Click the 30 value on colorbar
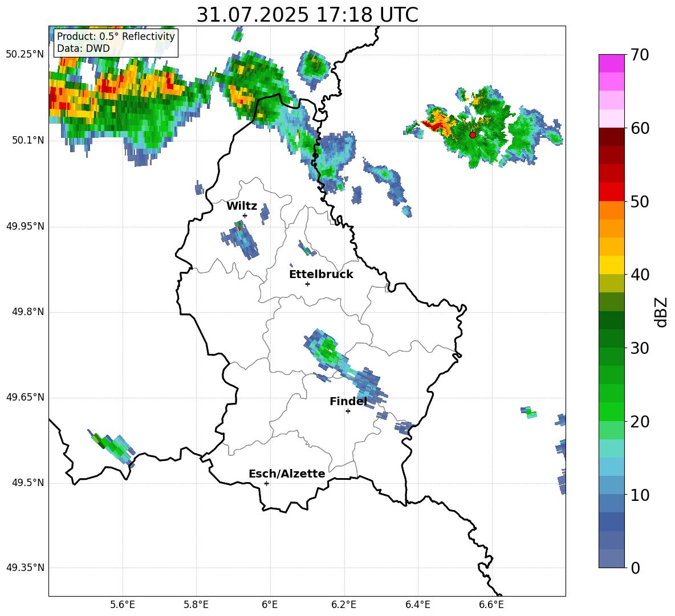 (x=640, y=348)
